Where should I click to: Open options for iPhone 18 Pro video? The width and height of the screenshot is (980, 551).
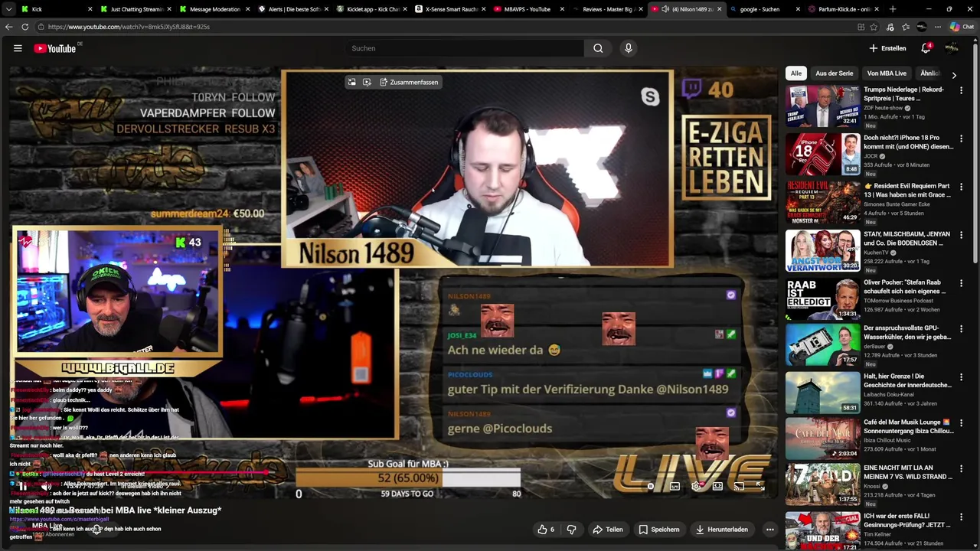(961, 139)
